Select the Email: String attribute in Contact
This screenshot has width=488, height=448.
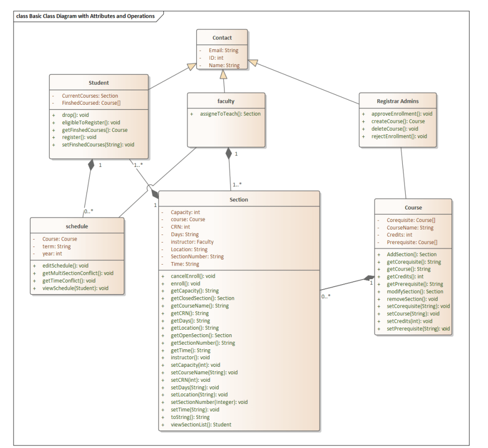(x=223, y=50)
